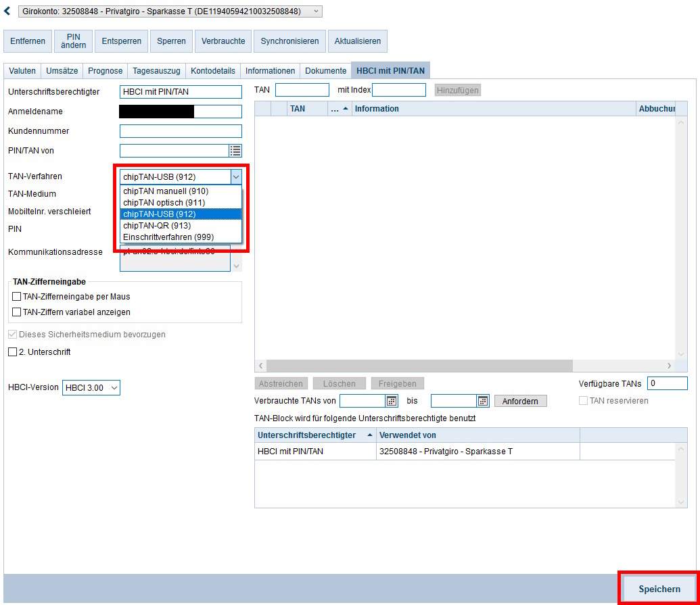Click the back arrow icon at top left
Image resolution: width=700 pixels, height=605 pixels.
coord(7,11)
